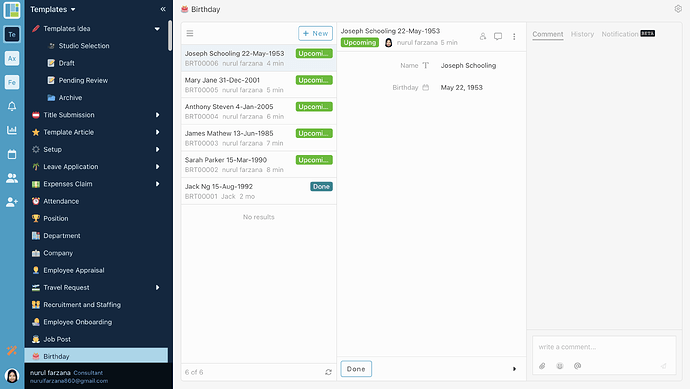Select Birthday in sidebar
This screenshot has height=389, width=690.
coord(96,356)
